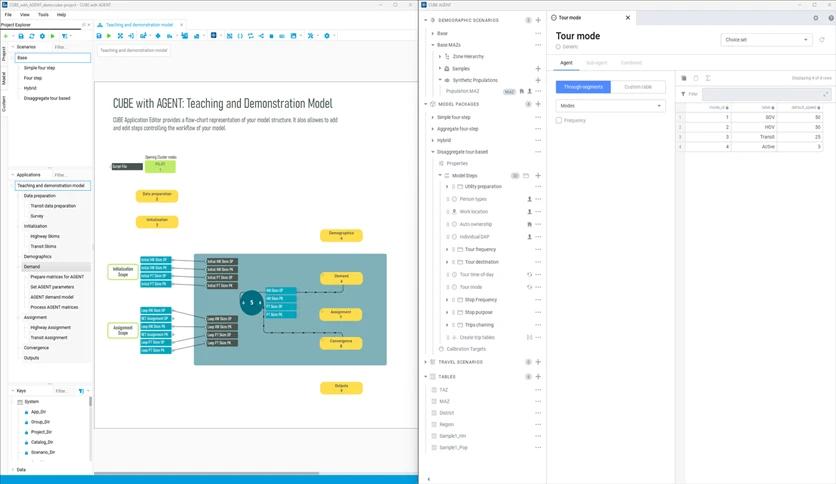Select the Through segments toggle button
This screenshot has height=484, width=836.
click(x=583, y=86)
